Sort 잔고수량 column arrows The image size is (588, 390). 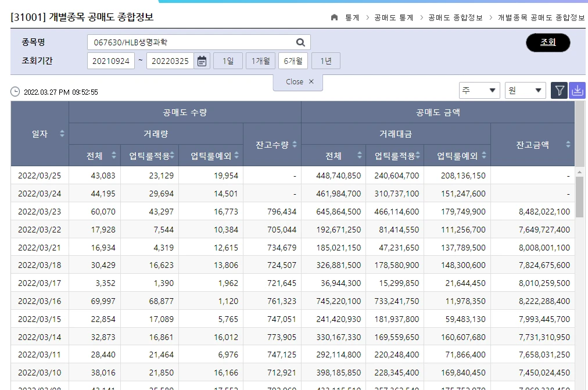[295, 144]
